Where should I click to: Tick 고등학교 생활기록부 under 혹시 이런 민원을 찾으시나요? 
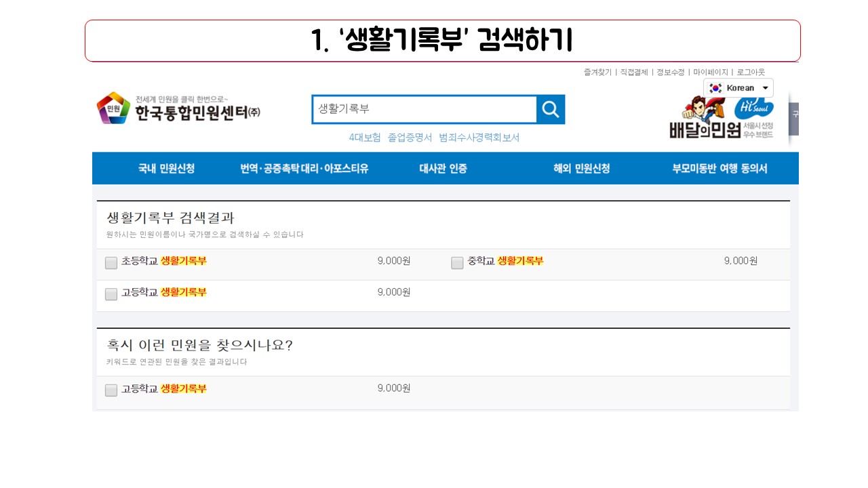[111, 390]
